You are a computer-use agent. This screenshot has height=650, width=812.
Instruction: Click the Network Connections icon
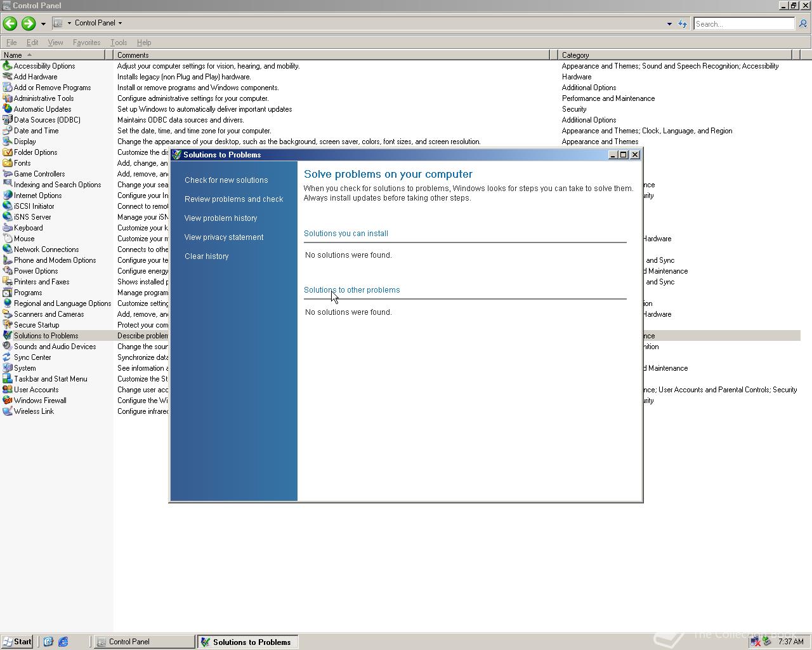click(7, 249)
